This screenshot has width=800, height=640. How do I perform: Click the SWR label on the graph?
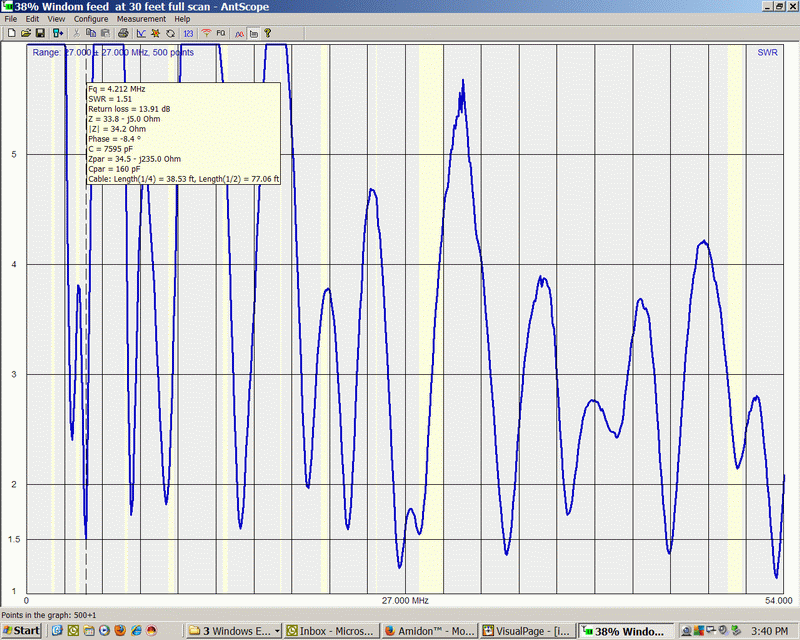(x=767, y=53)
